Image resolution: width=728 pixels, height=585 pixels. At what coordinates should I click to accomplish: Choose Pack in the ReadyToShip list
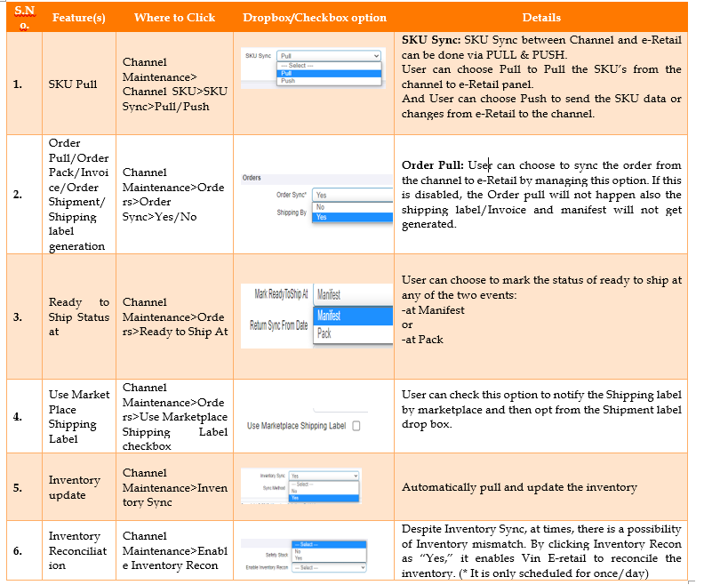[353, 333]
